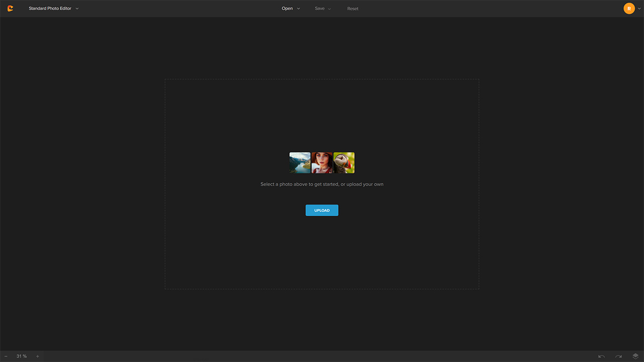This screenshot has height=362, width=644.
Task: Click the 31 % zoom level value
Action: click(22, 356)
